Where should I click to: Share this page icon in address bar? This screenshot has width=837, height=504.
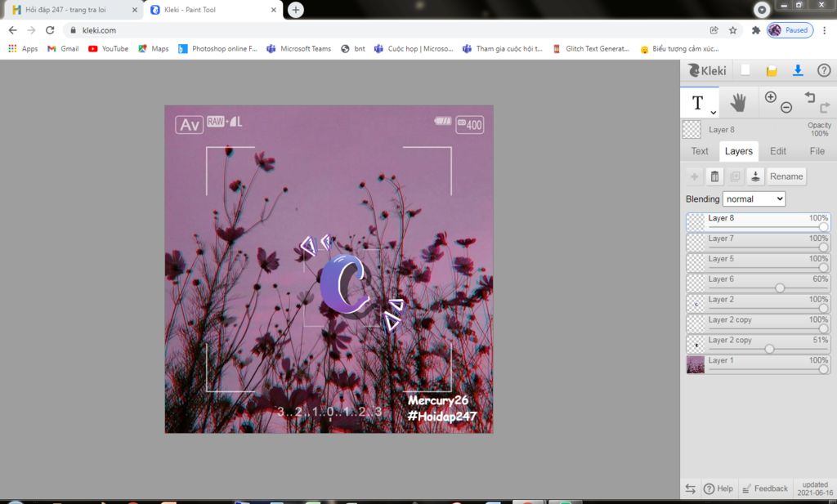(x=714, y=30)
